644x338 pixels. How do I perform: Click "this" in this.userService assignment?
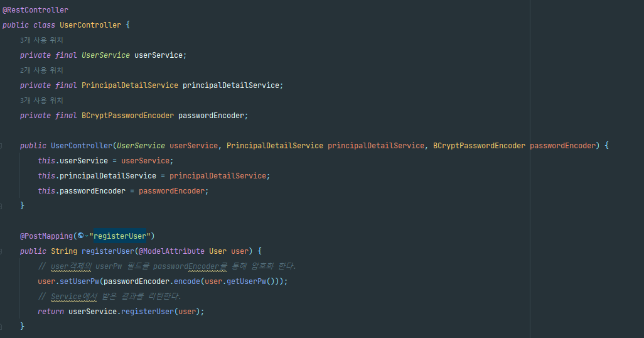pyautogui.click(x=46, y=161)
